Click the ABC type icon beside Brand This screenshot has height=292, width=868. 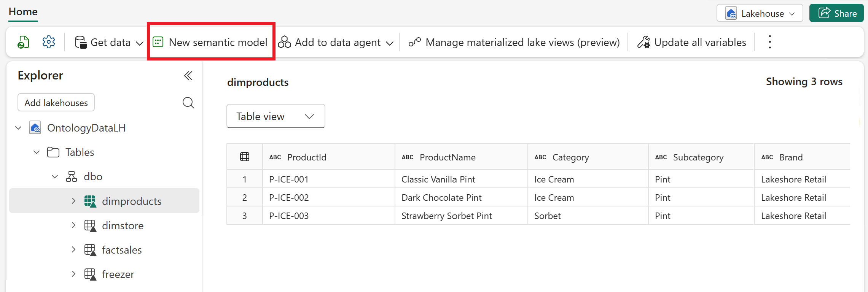tap(767, 157)
